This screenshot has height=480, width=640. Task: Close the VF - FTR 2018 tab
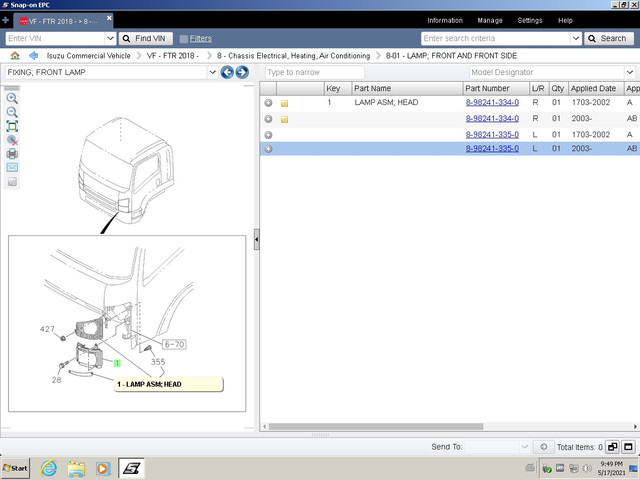[109, 18]
